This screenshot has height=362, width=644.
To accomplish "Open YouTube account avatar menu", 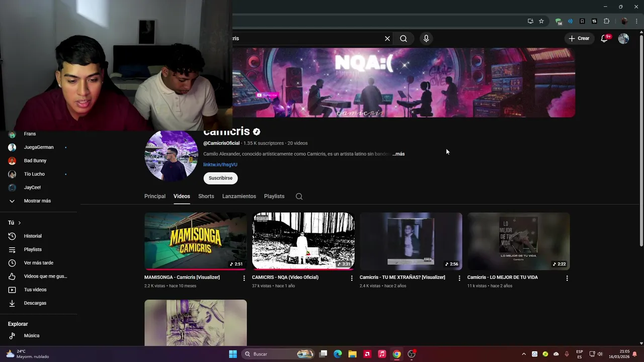I will tap(623, 38).
